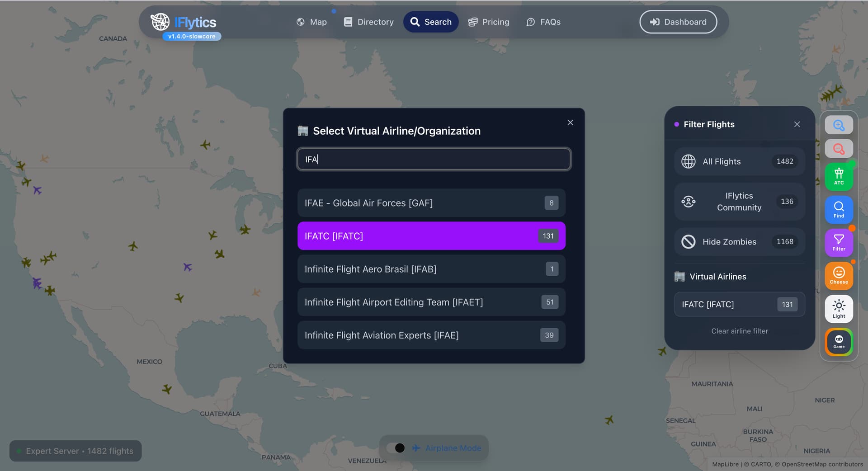Click the prohibited icon beside Hide Zombies

coord(689,242)
